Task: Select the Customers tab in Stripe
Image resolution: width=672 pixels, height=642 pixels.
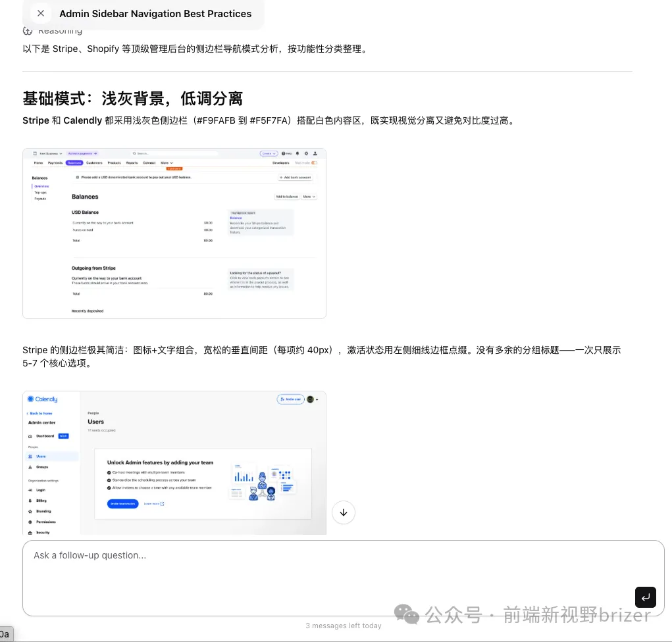Action: click(94, 162)
